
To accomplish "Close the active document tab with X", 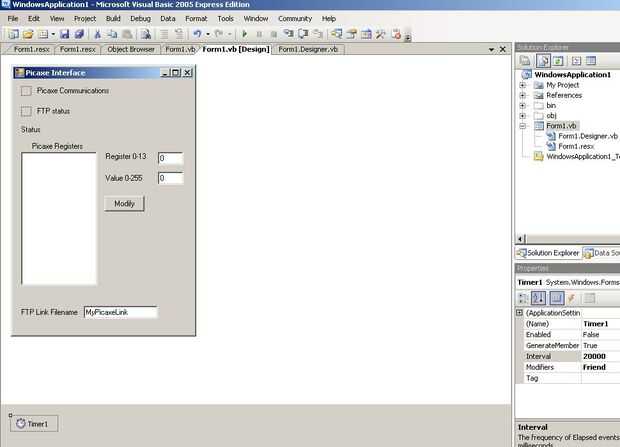I will point(503,49).
